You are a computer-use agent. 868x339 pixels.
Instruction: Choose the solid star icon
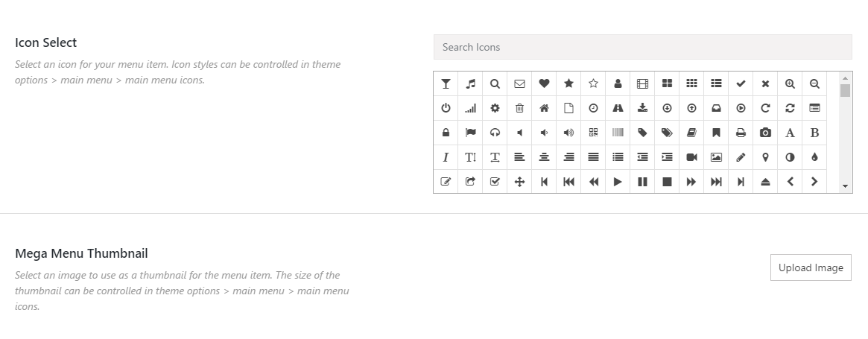(x=568, y=83)
